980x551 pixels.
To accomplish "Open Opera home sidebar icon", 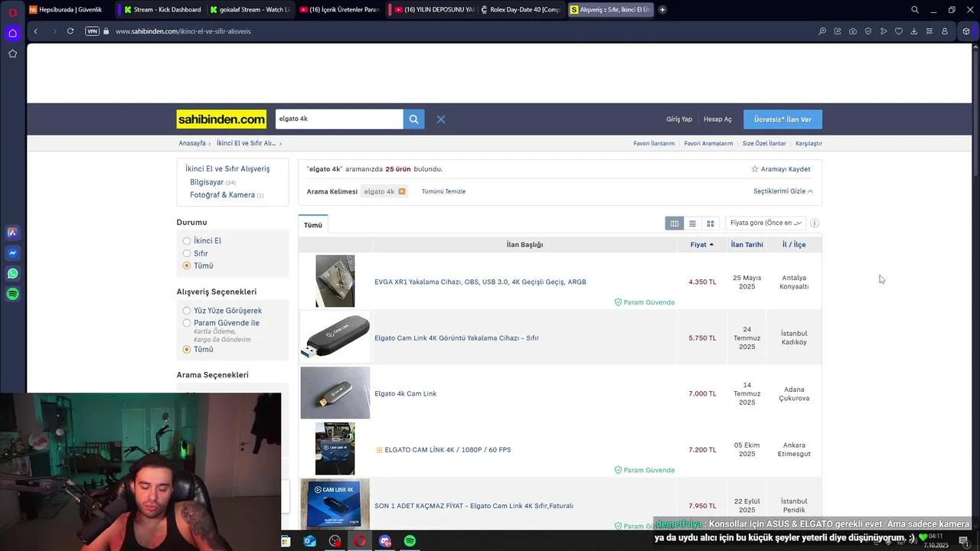I will click(x=12, y=33).
